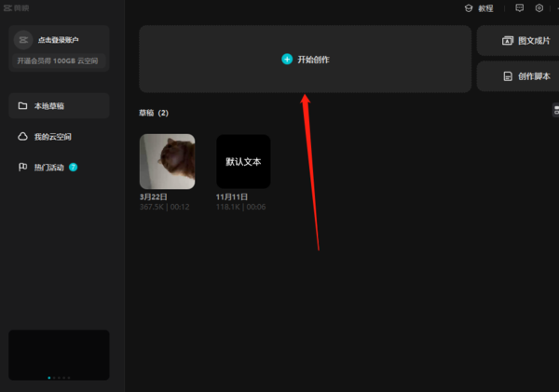Open the 图文成片 feature

point(519,41)
